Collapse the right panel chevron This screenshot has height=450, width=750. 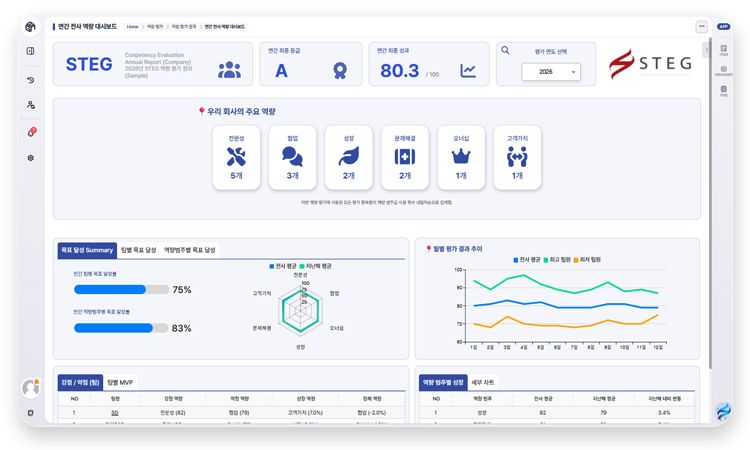coord(706,50)
